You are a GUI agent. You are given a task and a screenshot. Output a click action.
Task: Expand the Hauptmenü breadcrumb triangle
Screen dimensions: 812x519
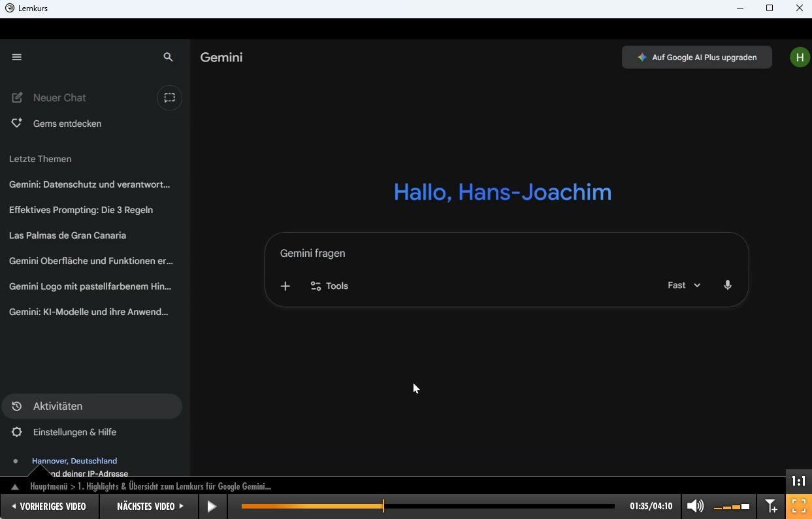click(14, 487)
